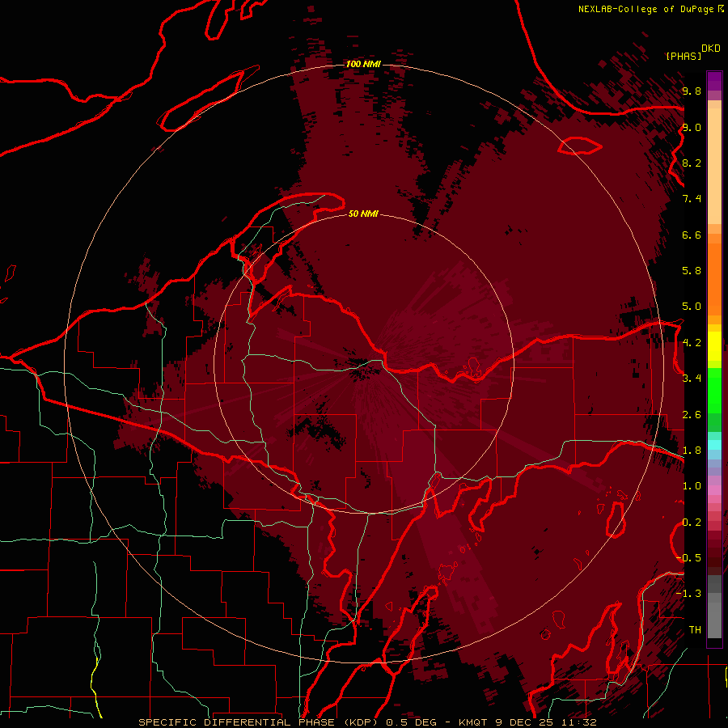Click the 6.6 scale value

pos(692,235)
